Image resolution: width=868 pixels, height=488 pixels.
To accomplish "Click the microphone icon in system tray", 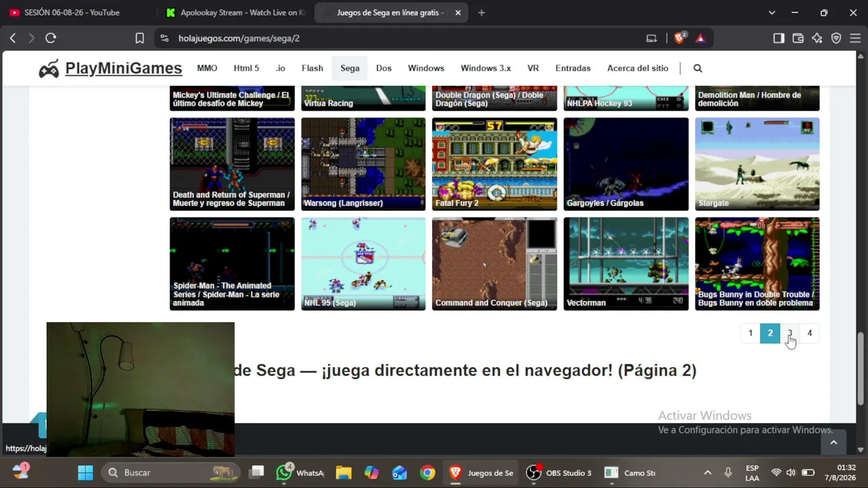I will coord(728,472).
